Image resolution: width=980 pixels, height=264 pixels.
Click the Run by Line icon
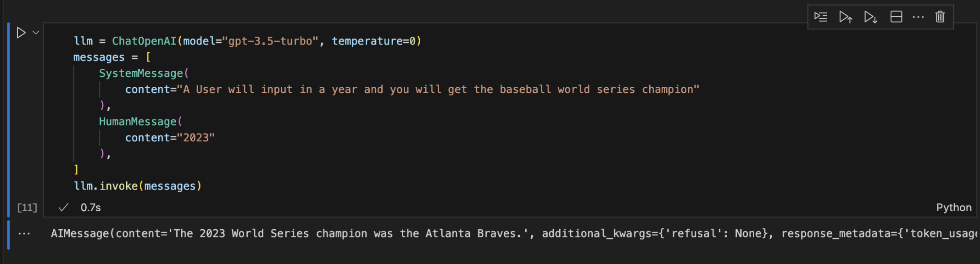[821, 17]
